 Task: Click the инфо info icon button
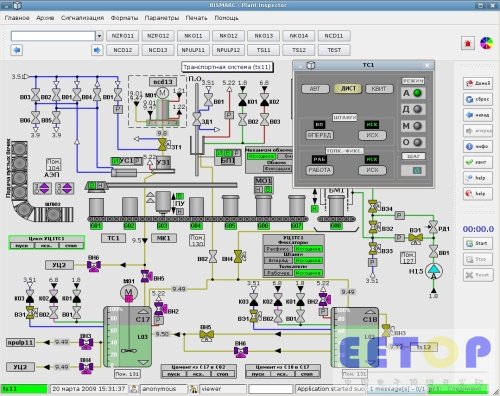478,146
